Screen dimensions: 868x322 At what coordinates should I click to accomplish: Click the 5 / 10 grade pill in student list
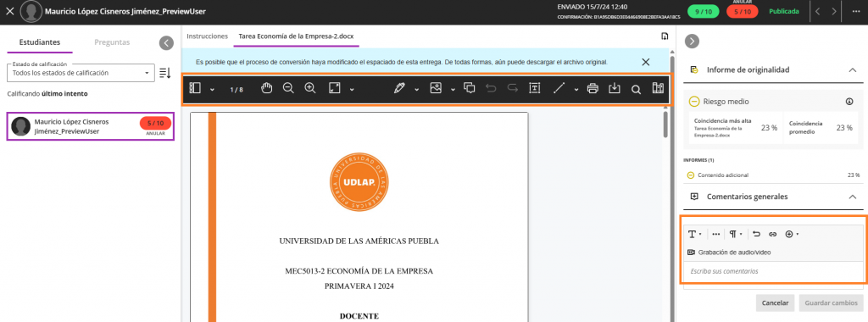tap(156, 123)
